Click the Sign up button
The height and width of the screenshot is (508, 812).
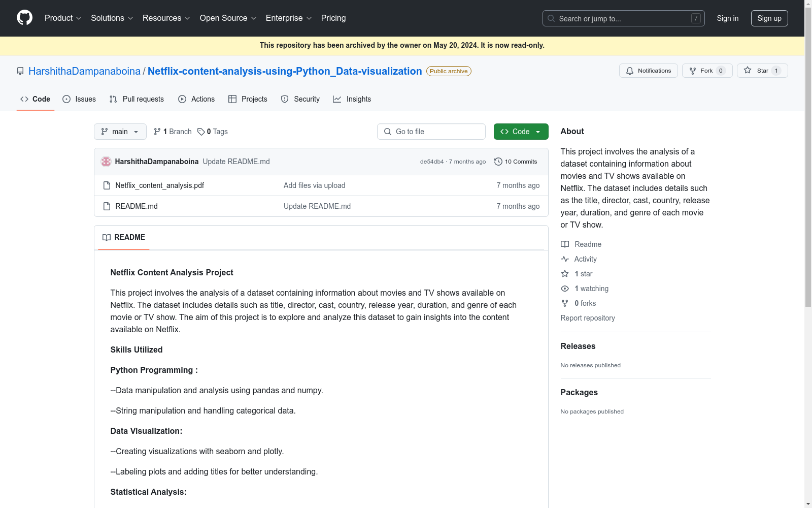point(769,18)
